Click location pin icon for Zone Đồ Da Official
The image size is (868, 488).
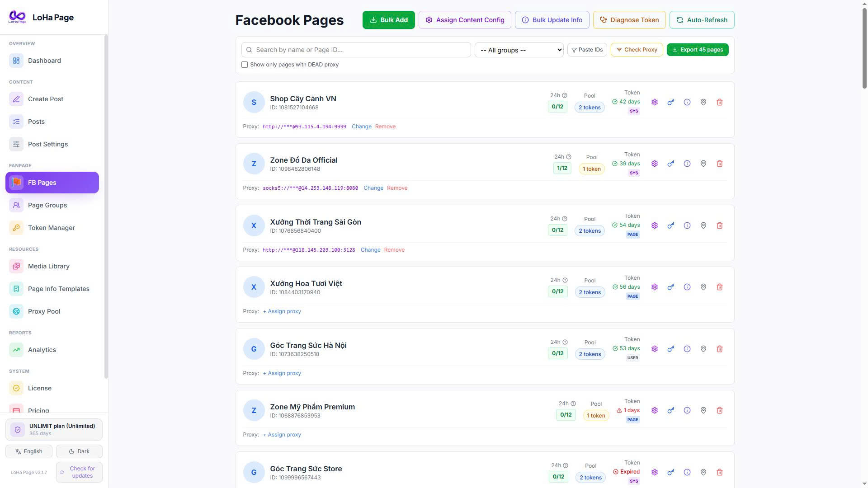point(703,164)
